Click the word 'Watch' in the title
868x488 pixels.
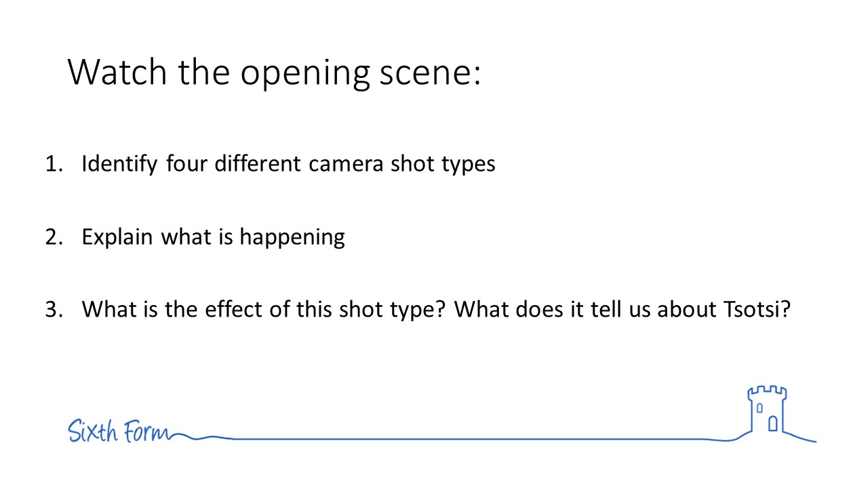[117, 71]
